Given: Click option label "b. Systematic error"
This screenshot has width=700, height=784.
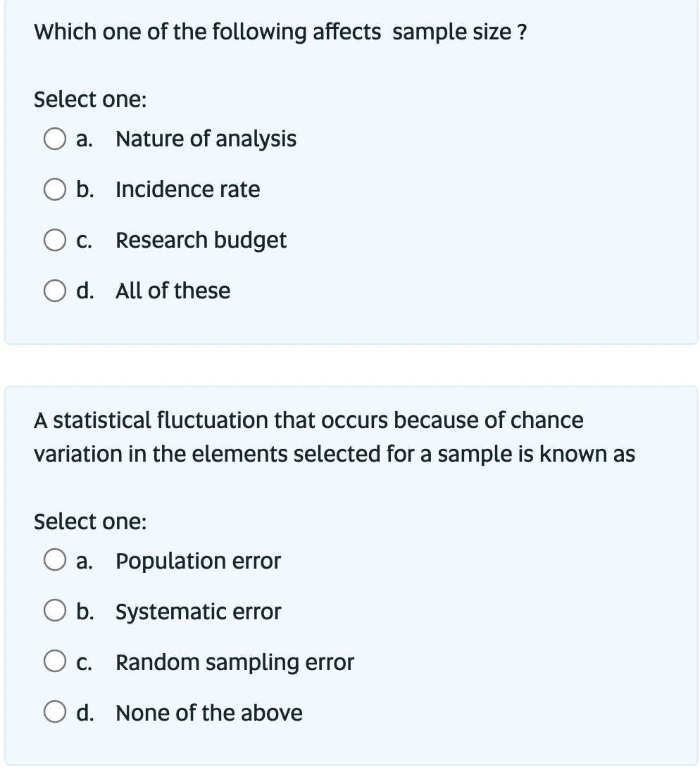Looking at the screenshot, I should pos(179,612).
